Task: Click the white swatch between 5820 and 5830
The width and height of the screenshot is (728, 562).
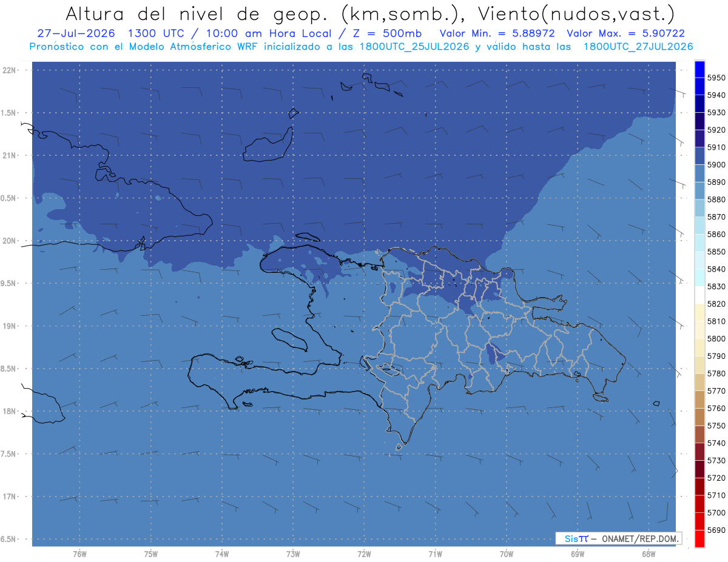Action: click(699, 295)
